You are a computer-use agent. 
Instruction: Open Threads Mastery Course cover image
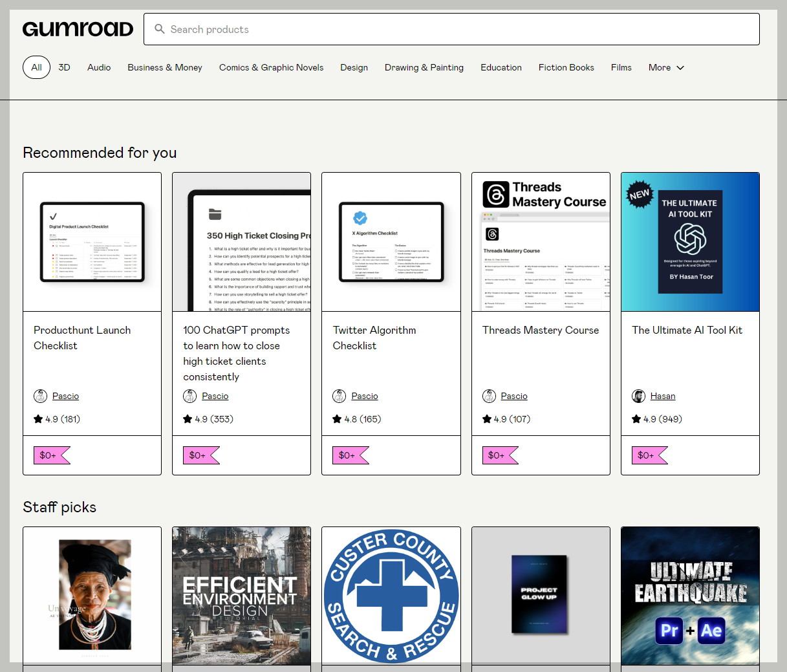(541, 242)
